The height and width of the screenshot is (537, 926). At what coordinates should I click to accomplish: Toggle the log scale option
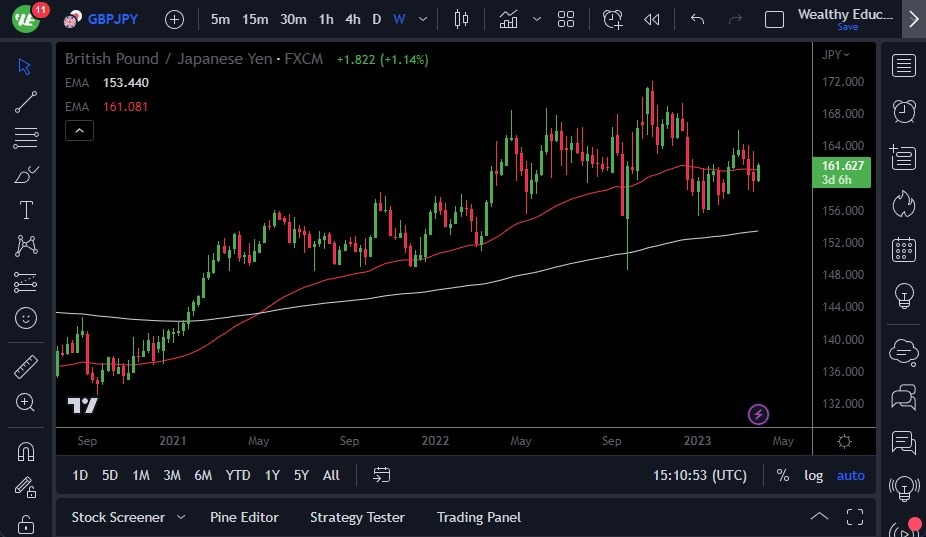tap(814, 475)
